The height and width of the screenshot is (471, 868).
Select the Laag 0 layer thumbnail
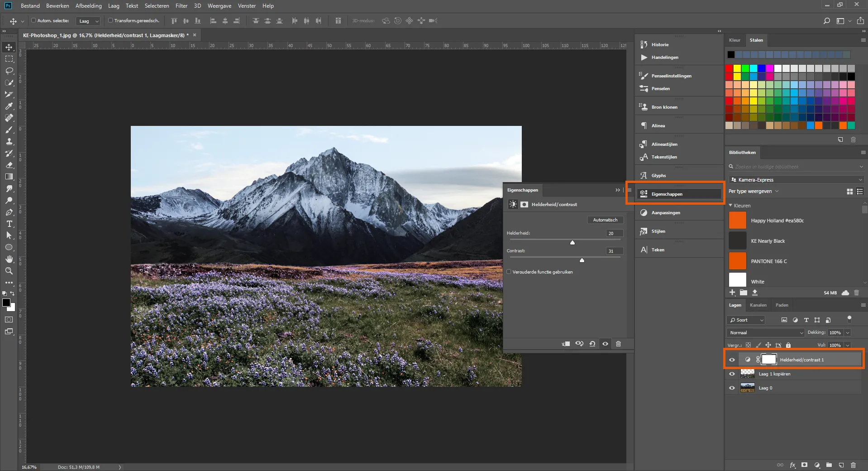747,388
